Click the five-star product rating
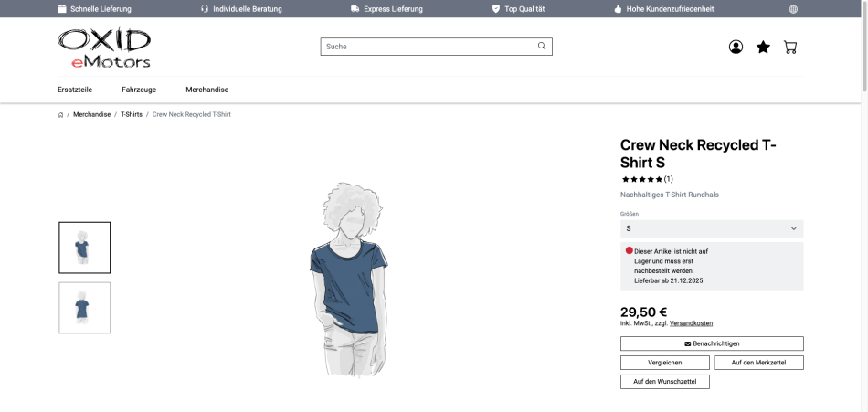The image size is (868, 412). [642, 179]
